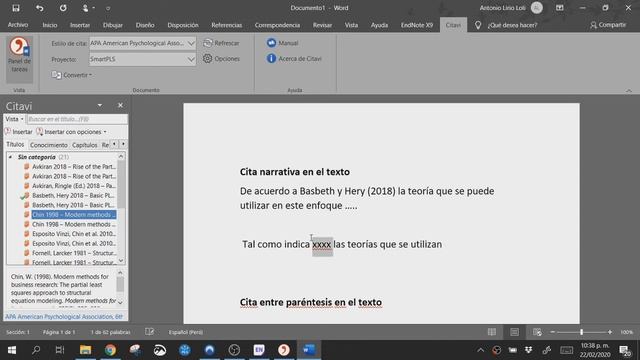Image resolution: width=640 pixels, height=360 pixels.
Task: Open the Citavi Manual
Action: (x=282, y=43)
